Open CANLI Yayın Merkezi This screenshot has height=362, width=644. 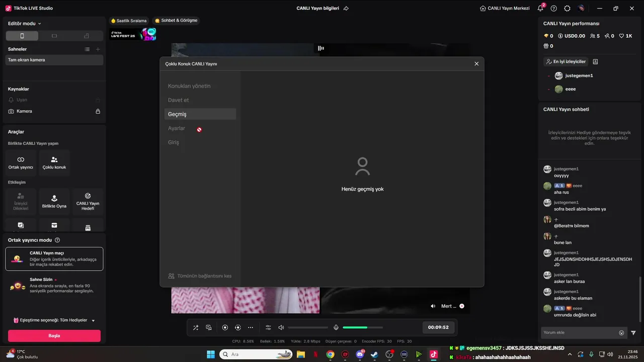(505, 8)
